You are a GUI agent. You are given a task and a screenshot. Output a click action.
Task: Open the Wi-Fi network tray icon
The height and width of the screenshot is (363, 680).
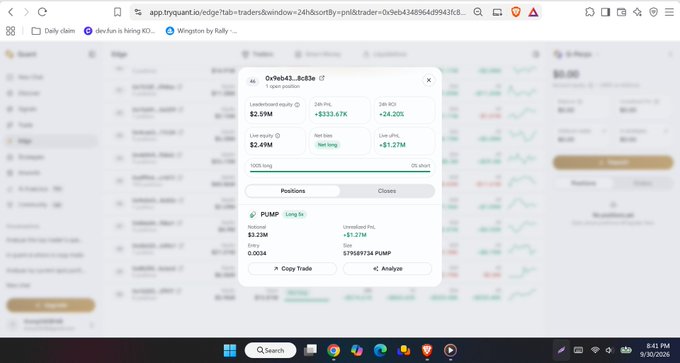(595, 350)
